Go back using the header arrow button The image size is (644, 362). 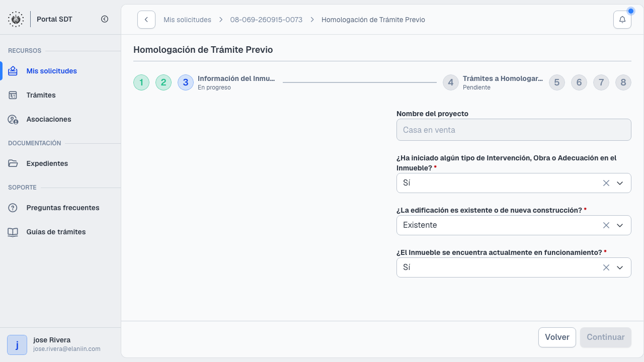146,20
